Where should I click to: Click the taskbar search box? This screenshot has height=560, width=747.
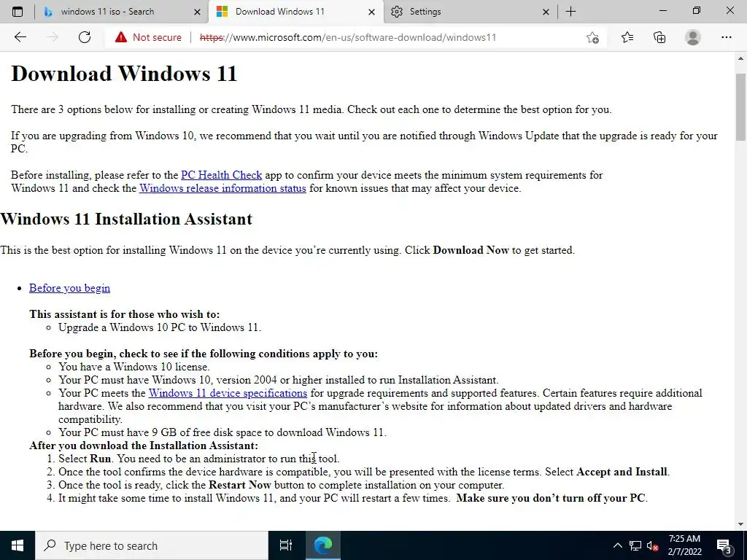point(152,545)
